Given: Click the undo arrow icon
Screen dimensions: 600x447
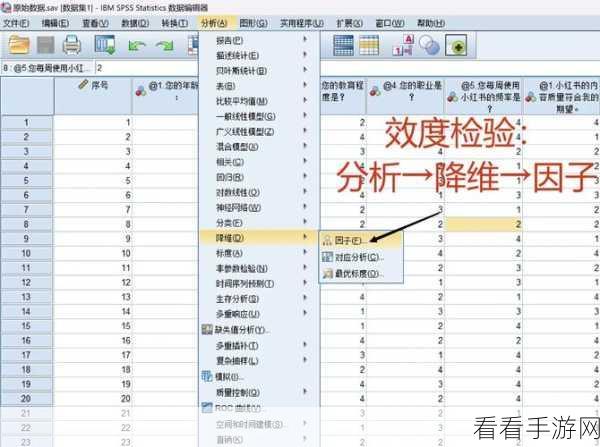Looking at the screenshot, I should (137, 46).
